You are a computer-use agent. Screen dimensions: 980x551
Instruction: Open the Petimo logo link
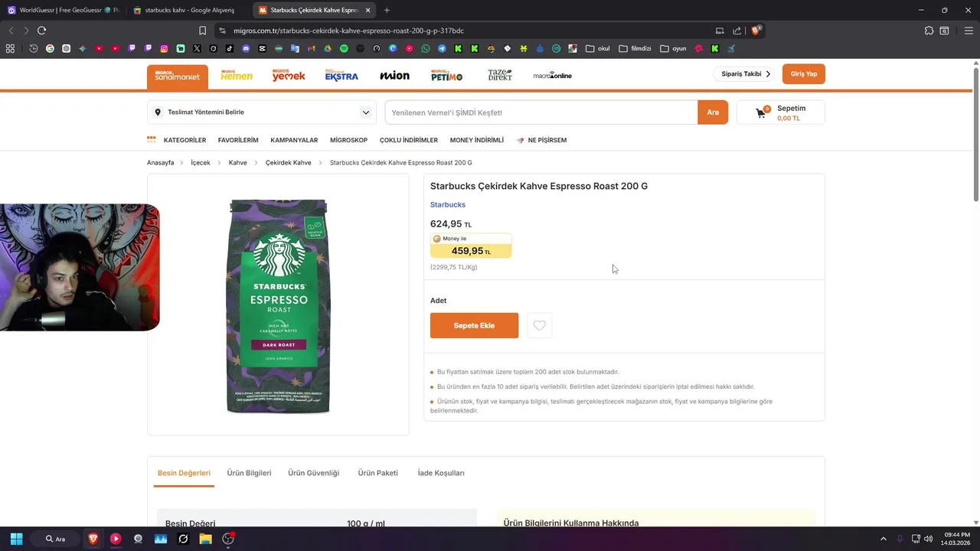tap(446, 75)
